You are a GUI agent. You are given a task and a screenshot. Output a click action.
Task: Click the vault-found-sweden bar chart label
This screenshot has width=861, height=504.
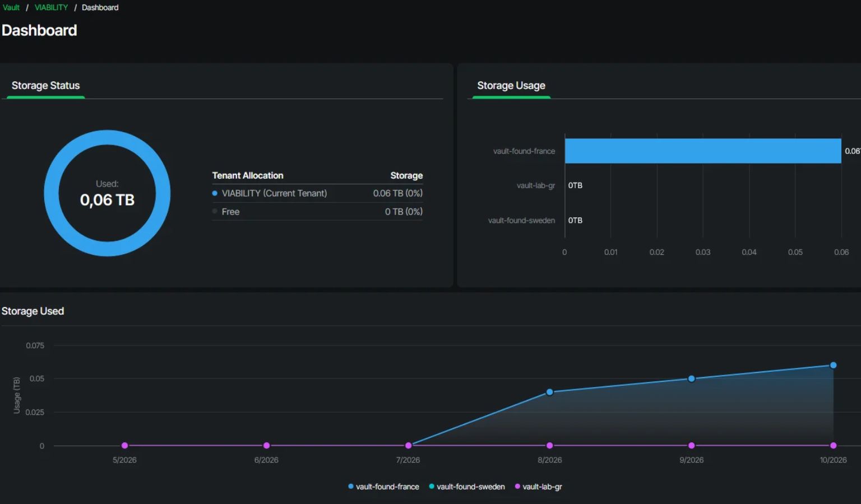(521, 221)
